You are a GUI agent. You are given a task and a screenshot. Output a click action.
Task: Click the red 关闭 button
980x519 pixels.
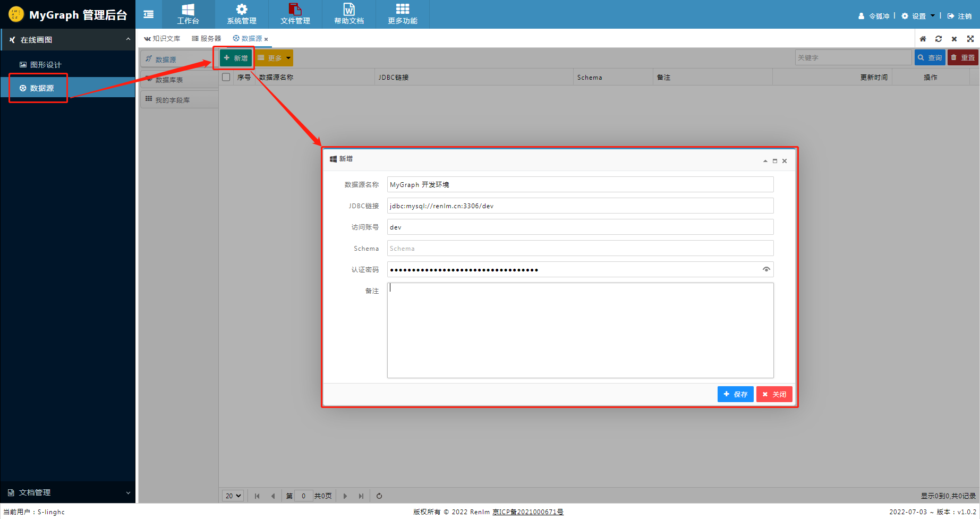tap(774, 394)
